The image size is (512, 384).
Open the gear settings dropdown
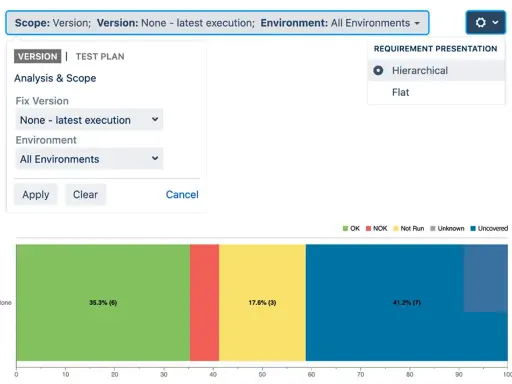click(486, 22)
